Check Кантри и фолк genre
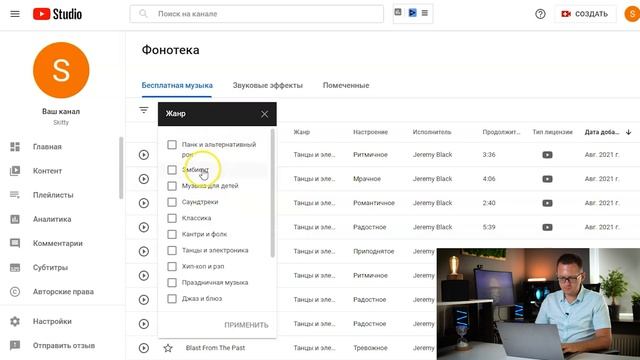Viewport: 640px width, 360px height. (172, 234)
